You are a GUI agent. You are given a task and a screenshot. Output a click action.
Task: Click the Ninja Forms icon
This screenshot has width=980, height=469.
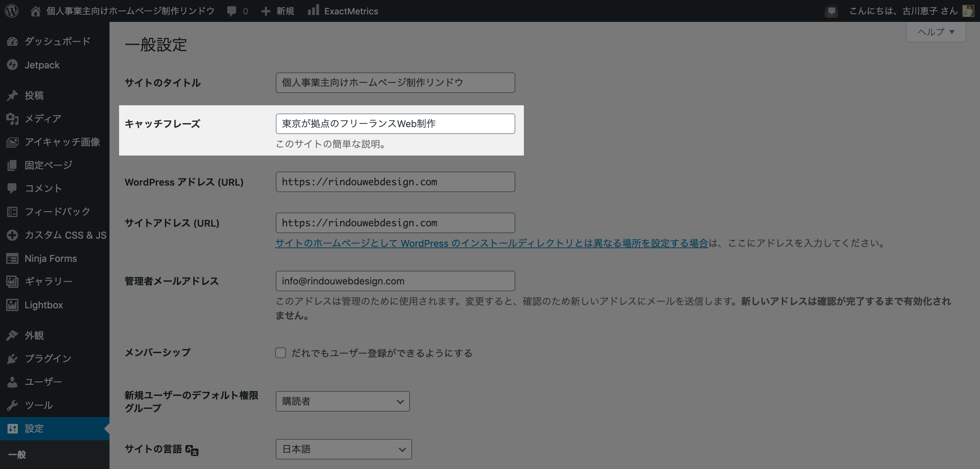(x=12, y=258)
